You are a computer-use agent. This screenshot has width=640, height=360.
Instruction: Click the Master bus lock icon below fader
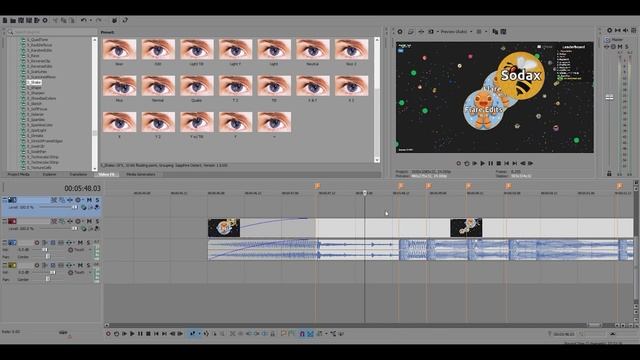[x=609, y=173]
